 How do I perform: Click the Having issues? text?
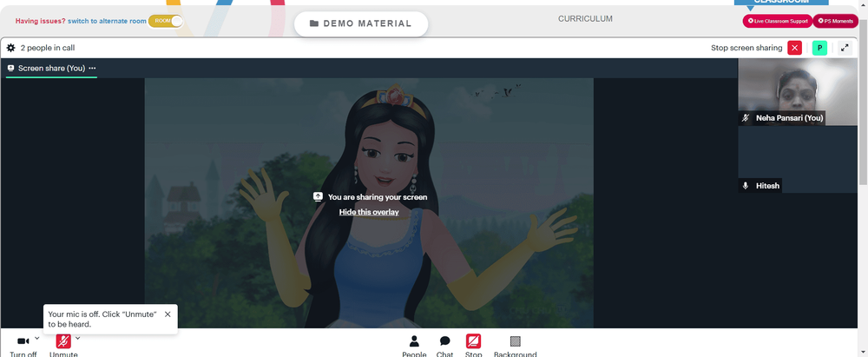tap(41, 21)
